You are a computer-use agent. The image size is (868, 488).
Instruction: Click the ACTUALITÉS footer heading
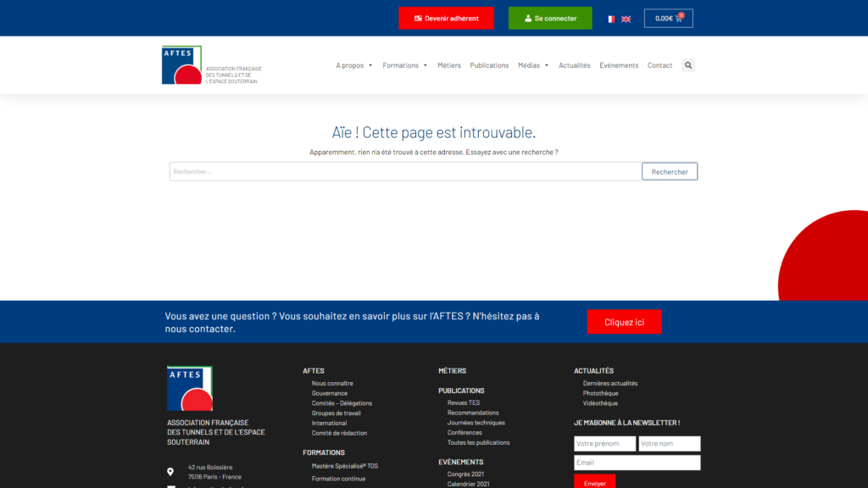[593, 371]
